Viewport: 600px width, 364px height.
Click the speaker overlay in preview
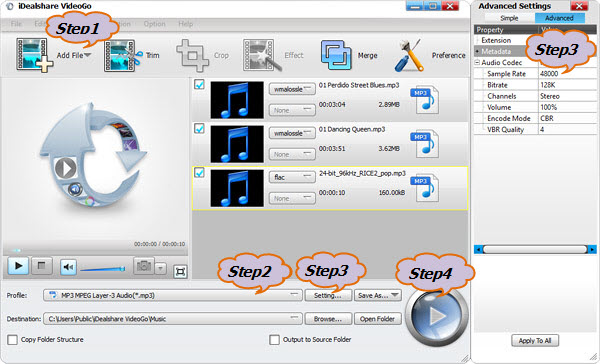[75, 189]
